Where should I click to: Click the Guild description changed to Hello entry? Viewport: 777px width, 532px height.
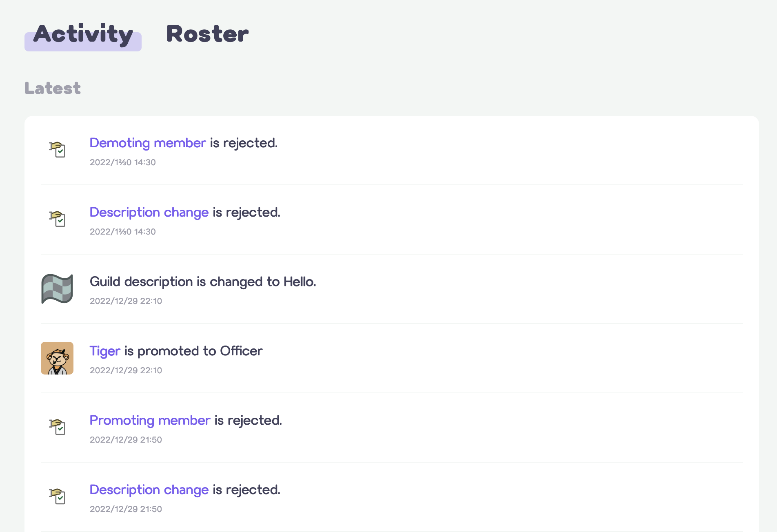click(203, 282)
